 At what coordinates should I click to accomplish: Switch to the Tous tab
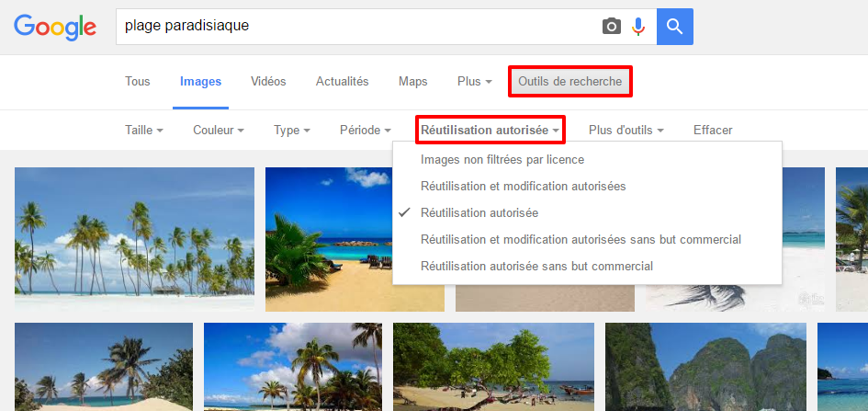(137, 82)
